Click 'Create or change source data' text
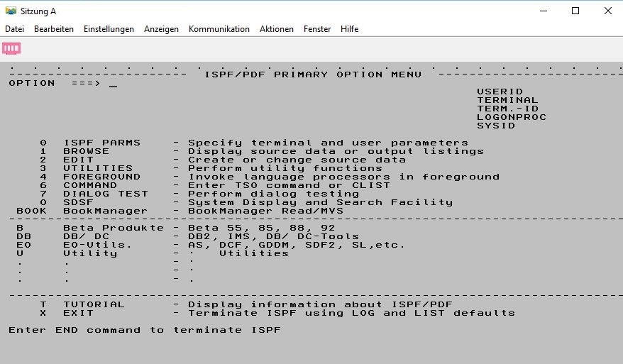 coord(297,160)
